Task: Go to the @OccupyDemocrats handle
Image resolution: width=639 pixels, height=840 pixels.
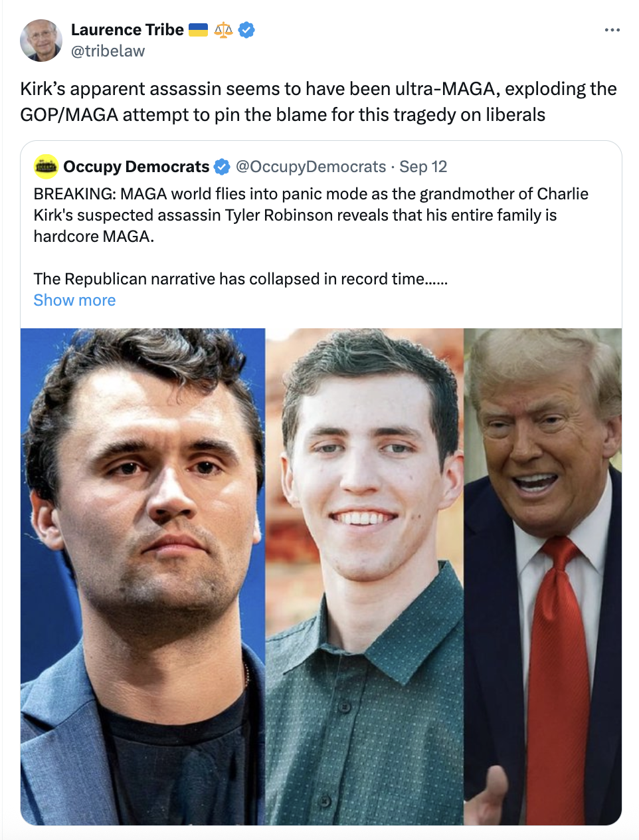Action: pos(311,167)
